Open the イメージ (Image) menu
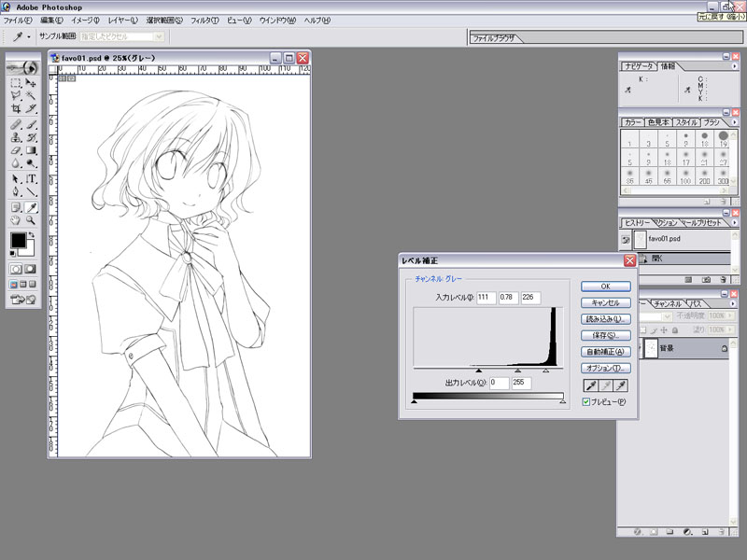747x560 pixels. (85, 21)
